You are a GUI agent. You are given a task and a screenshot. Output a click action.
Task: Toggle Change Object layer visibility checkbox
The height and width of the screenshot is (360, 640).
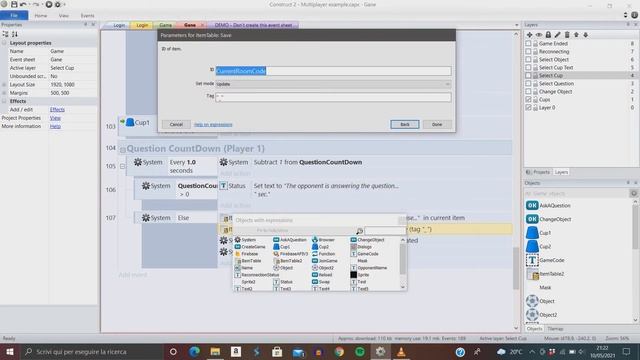tap(528, 91)
